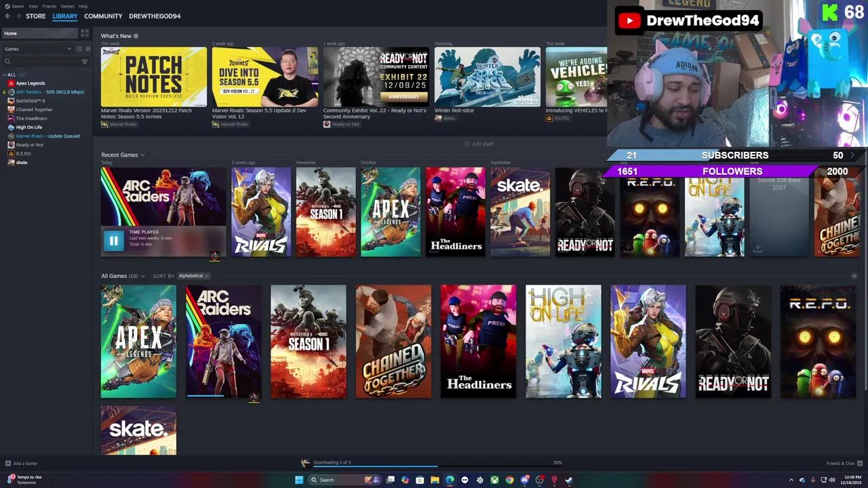The image size is (868, 488).
Task: Open Microsoft Edge from taskbar
Action: pos(450,480)
